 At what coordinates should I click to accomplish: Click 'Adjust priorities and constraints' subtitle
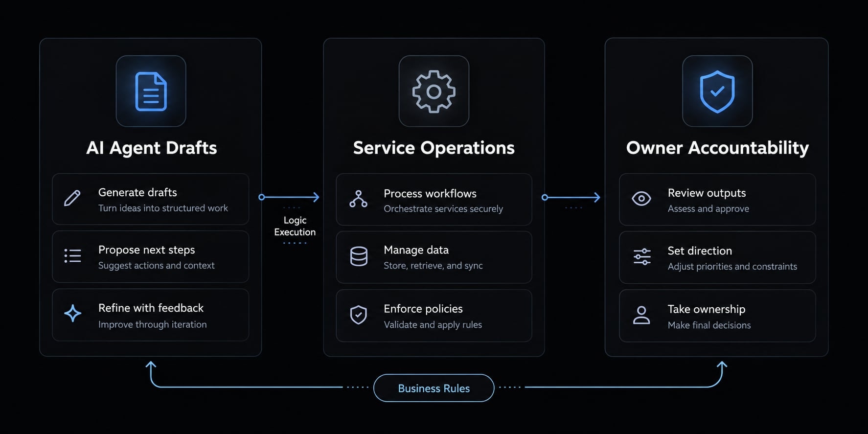(x=732, y=267)
